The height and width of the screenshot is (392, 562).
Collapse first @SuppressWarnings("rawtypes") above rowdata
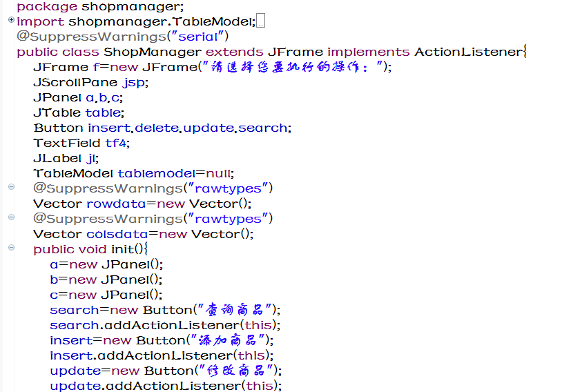pyautogui.click(x=11, y=187)
